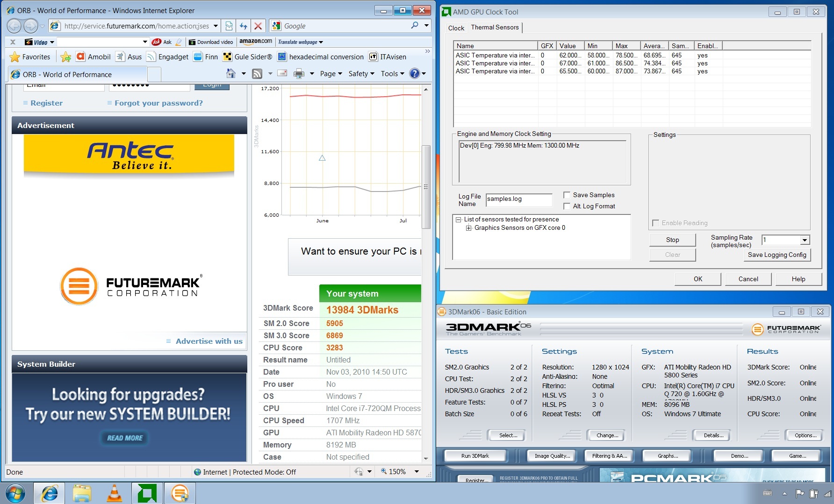Screen dimensions: 834x504
Task: Click the RSS Feeds icon in command bar
Action: (x=257, y=74)
